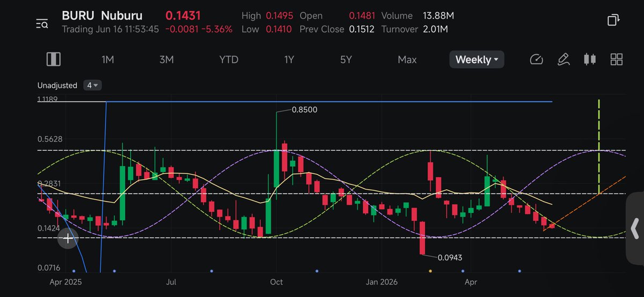Select the Max time range
The width and height of the screenshot is (644, 297).
tap(407, 60)
